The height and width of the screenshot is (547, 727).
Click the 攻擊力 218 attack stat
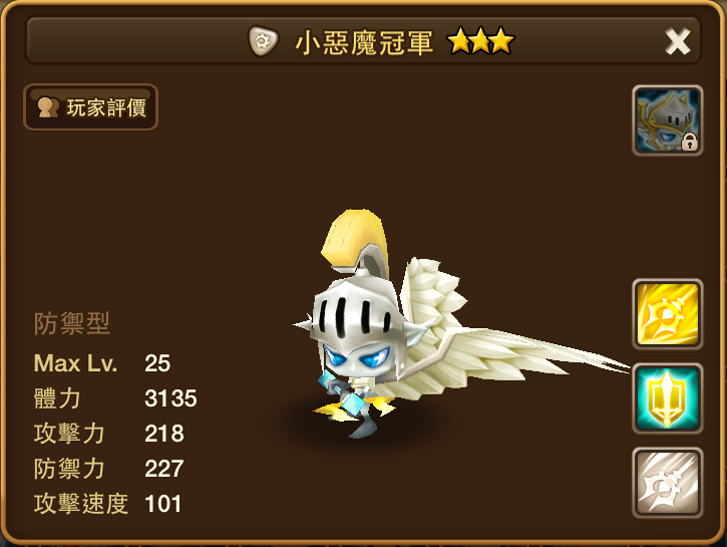pos(109,433)
